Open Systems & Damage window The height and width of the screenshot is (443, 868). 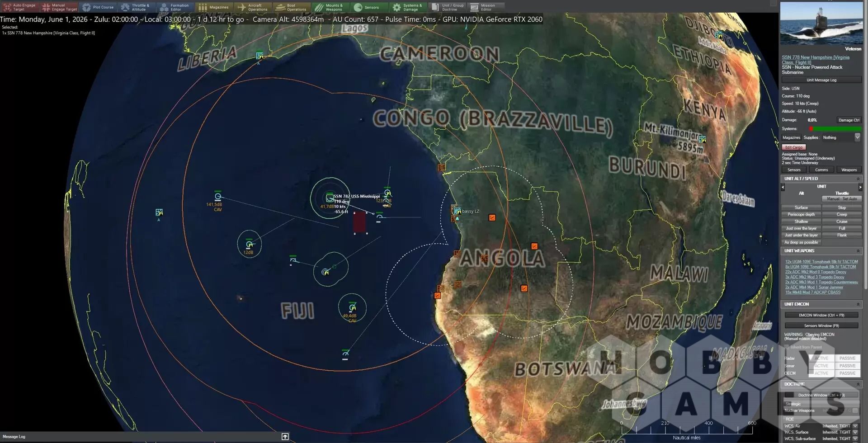[x=408, y=7]
